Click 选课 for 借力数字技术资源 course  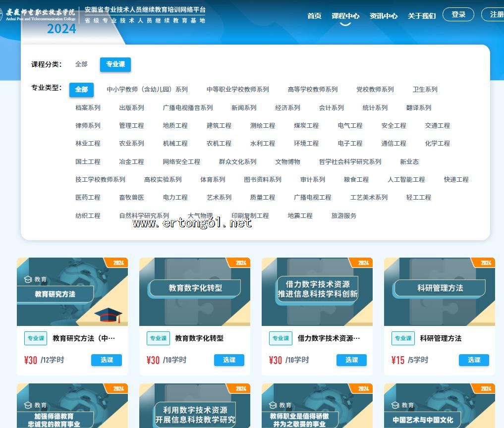point(351,360)
